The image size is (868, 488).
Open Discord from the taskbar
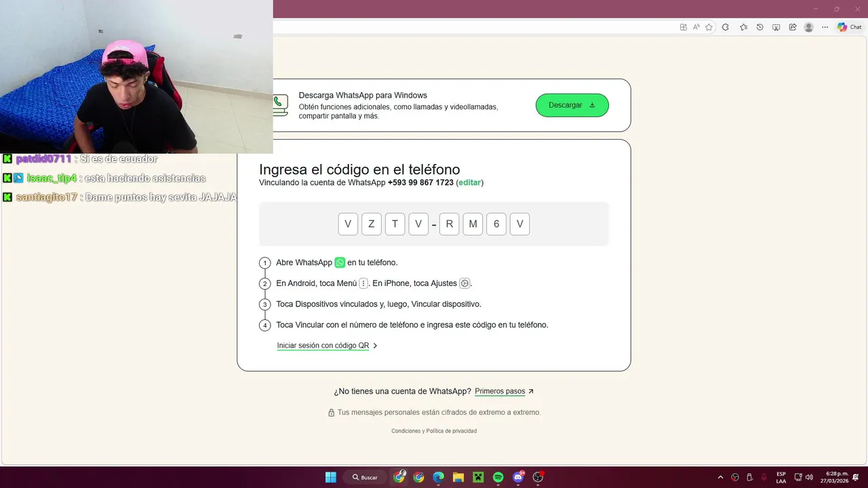pos(519,477)
